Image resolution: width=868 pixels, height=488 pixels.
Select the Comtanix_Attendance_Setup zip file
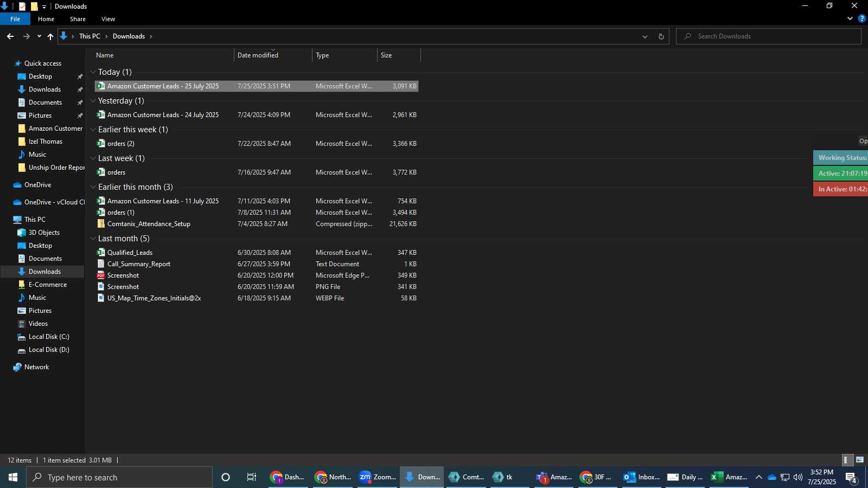[x=257, y=224]
